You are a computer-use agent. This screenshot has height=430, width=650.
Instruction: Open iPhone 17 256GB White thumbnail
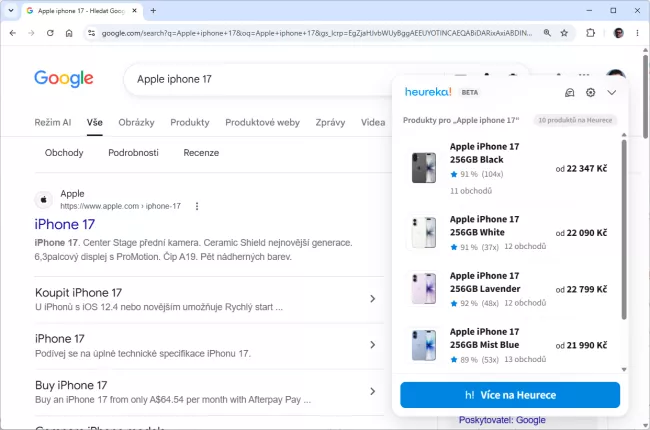[x=424, y=232]
